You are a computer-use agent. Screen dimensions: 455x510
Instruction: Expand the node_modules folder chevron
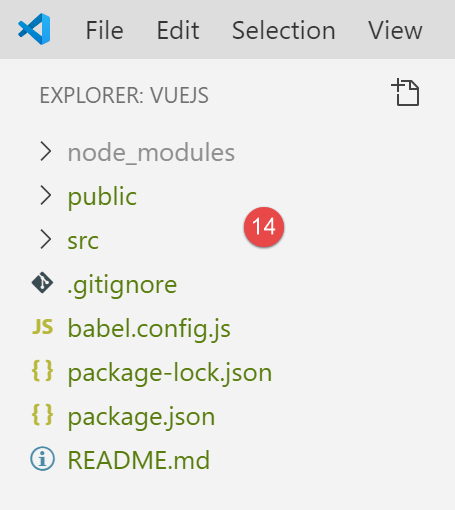(x=46, y=151)
